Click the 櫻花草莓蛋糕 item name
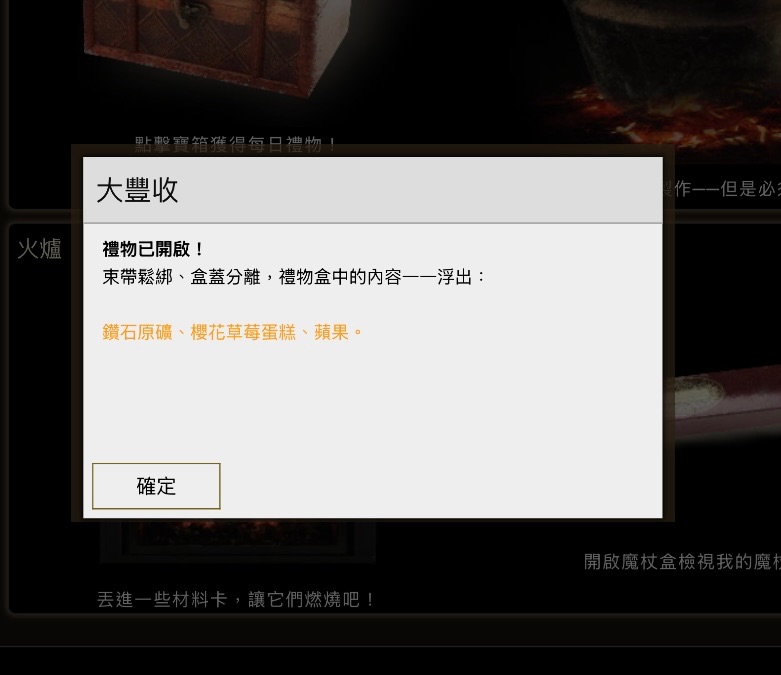Screen dimensions: 781x675 [243, 332]
